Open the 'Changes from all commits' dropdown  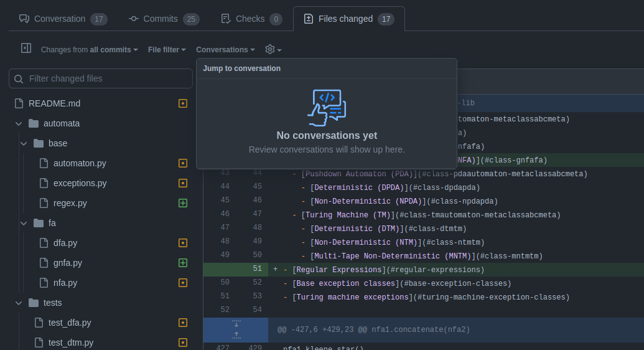point(90,50)
